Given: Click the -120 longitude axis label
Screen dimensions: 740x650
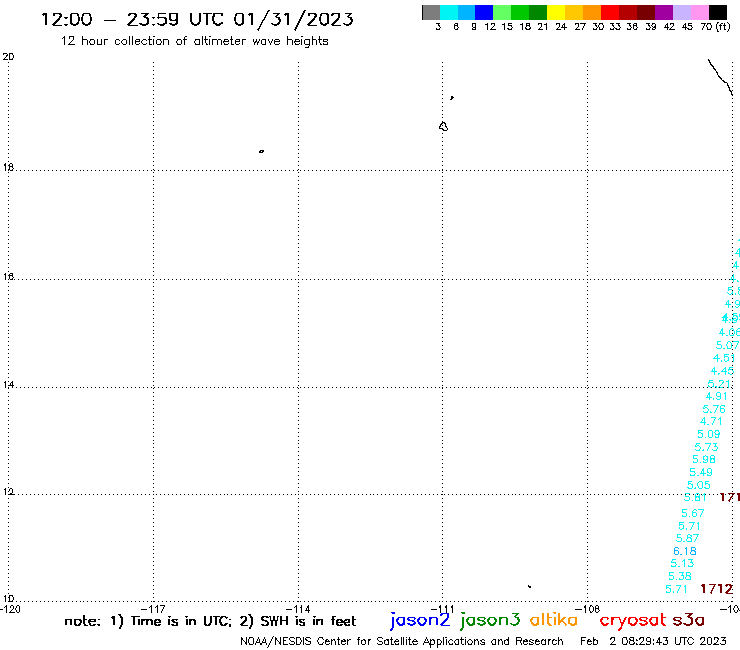Looking at the screenshot, I should click(x=10, y=609).
